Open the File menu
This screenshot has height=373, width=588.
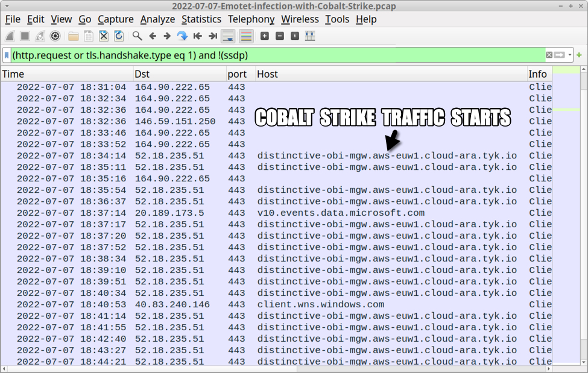pos(13,19)
